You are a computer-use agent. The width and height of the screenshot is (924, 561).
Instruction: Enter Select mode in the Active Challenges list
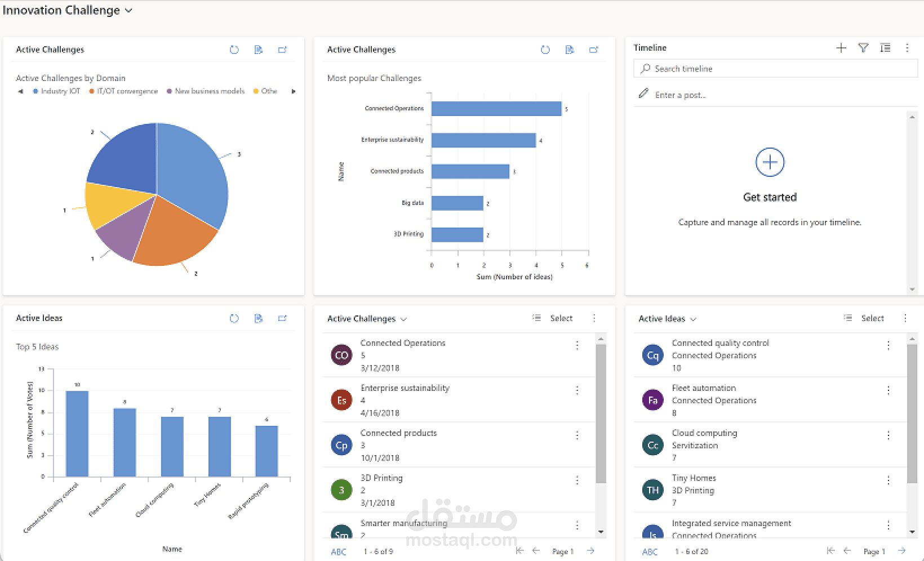coord(561,318)
